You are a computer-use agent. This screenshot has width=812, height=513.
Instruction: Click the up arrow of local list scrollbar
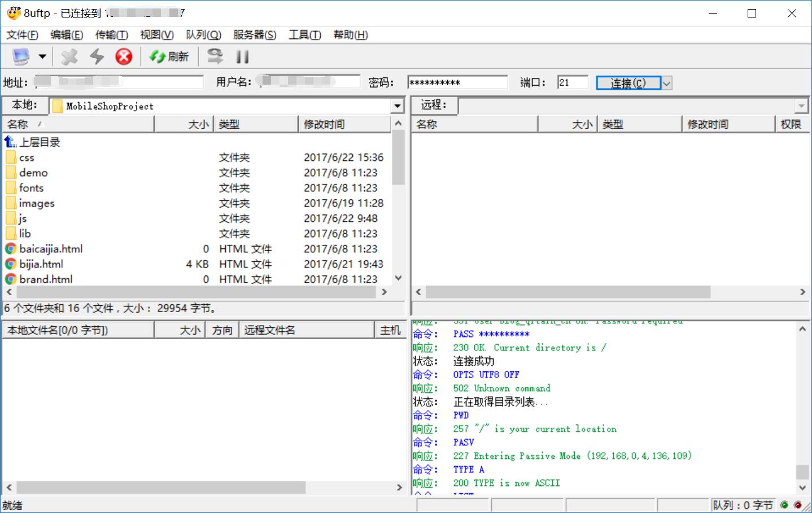(x=398, y=123)
